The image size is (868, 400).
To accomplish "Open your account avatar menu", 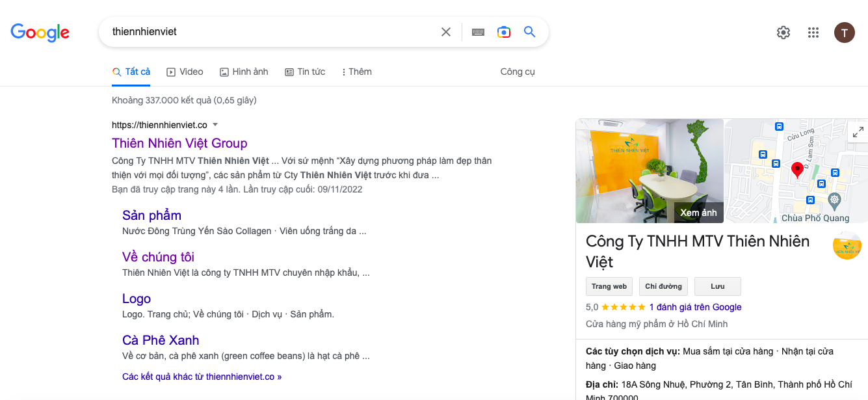I will [x=844, y=32].
